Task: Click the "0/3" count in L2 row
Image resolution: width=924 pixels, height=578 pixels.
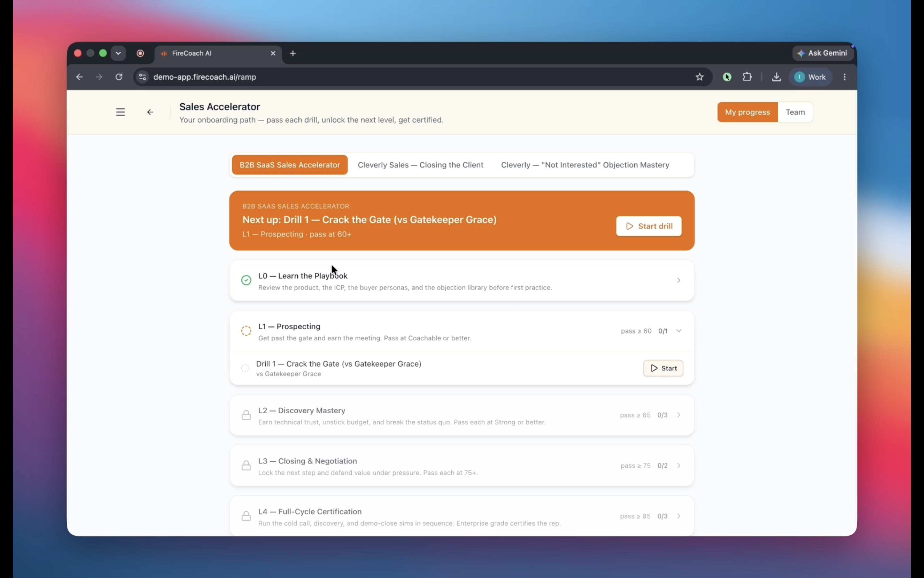Action: click(663, 415)
